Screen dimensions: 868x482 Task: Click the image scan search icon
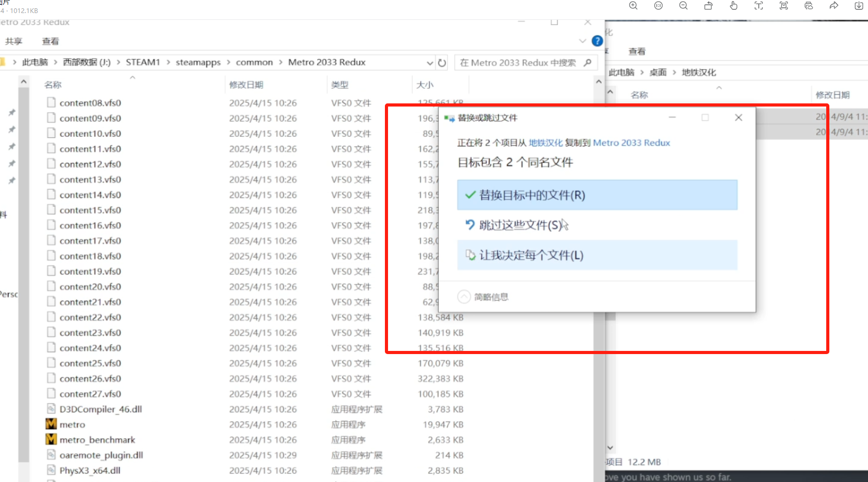point(783,6)
